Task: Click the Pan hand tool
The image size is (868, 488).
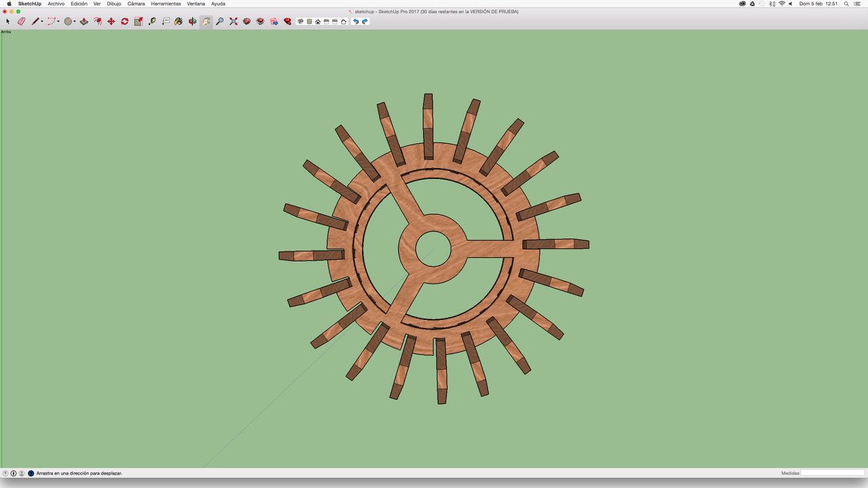Action: 206,22
